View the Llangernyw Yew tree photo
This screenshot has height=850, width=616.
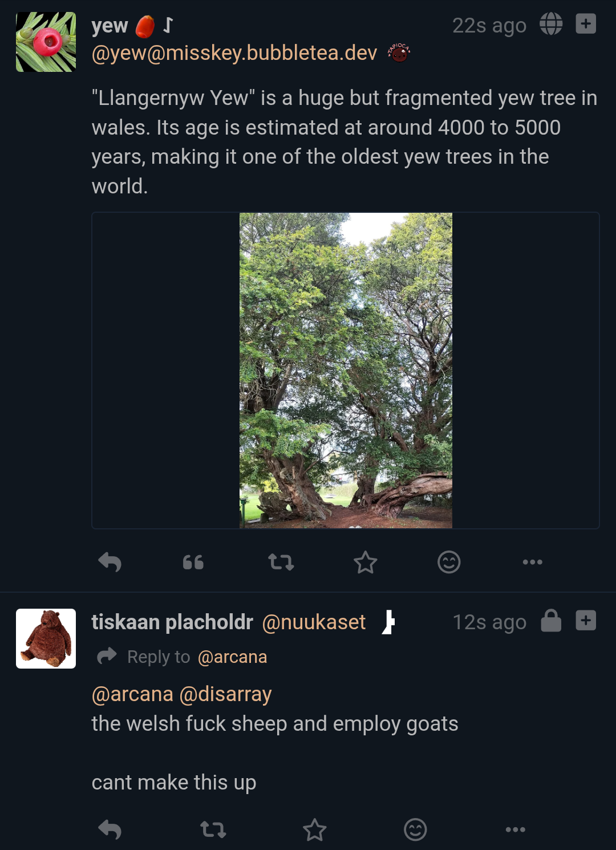[346, 370]
